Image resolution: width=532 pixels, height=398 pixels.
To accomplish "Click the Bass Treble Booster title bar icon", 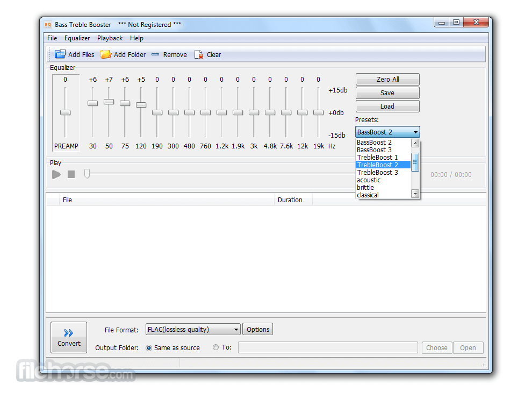I will coord(48,25).
